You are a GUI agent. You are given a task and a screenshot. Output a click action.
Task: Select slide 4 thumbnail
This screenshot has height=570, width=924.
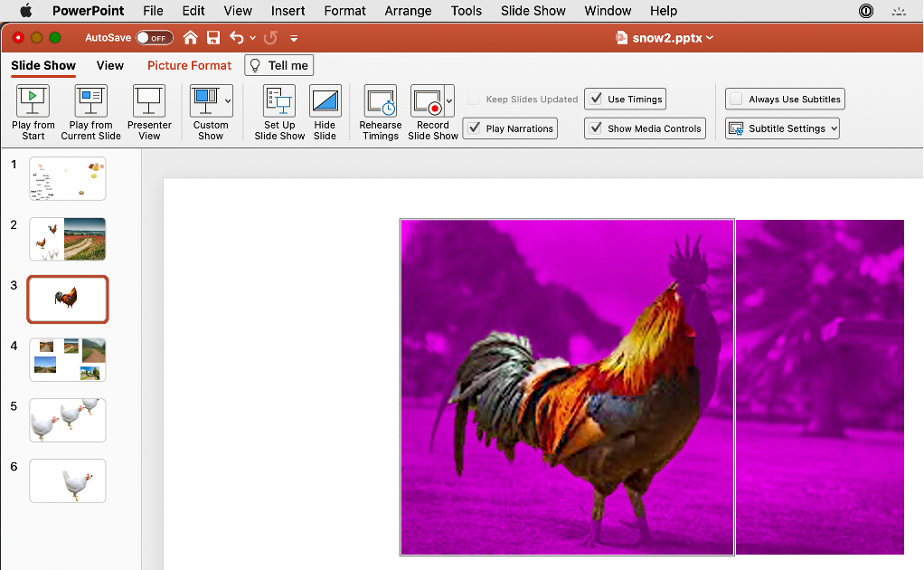click(68, 359)
